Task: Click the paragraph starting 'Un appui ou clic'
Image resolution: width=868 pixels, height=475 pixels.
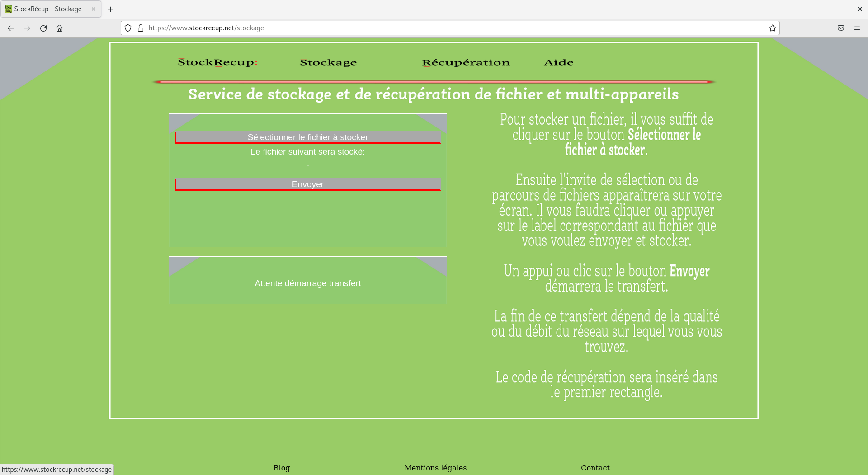Action: (607, 278)
